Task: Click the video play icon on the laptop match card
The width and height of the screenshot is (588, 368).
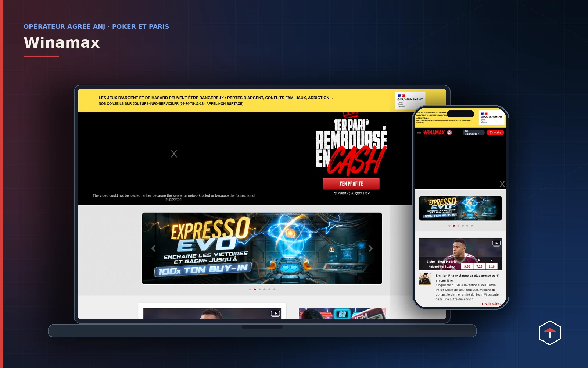Action: (275, 314)
